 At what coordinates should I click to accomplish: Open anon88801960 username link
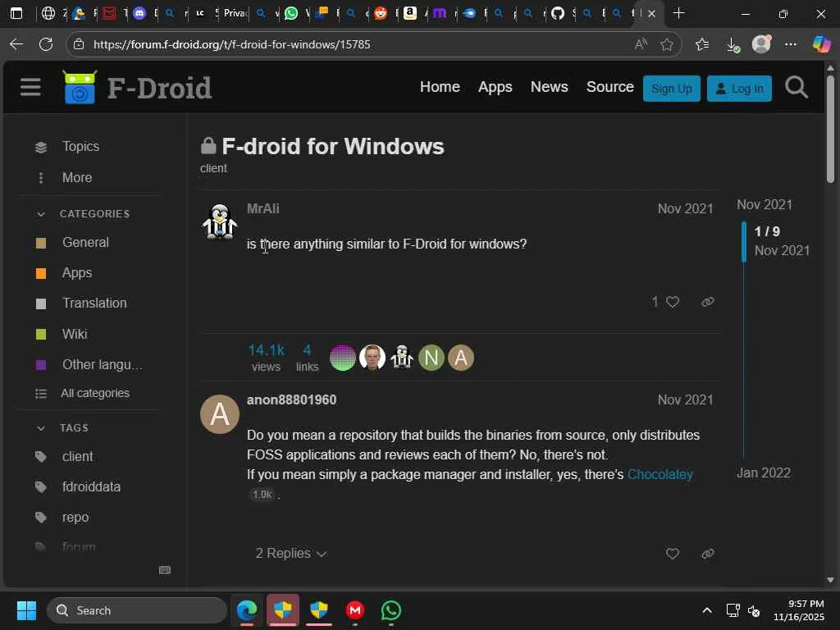click(291, 399)
